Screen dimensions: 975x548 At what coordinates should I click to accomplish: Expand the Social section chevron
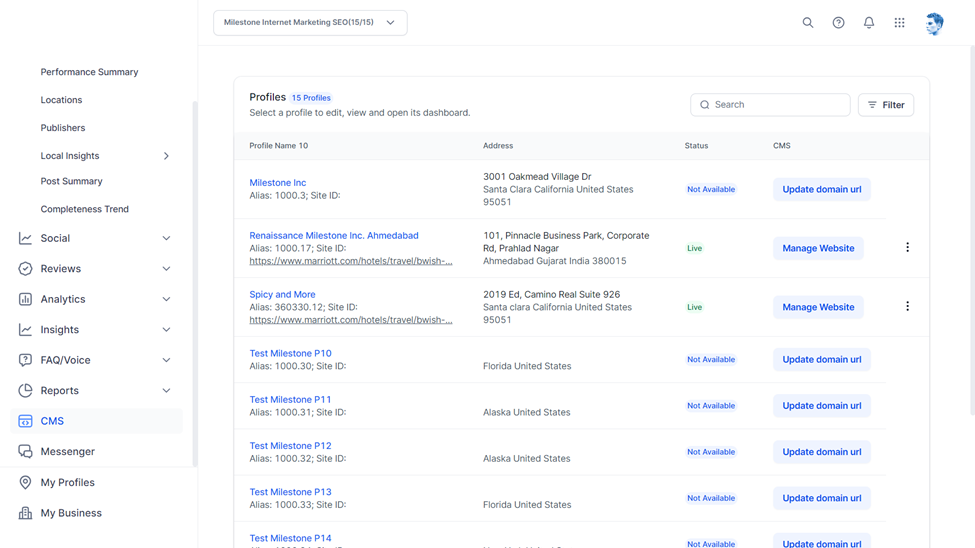[166, 238]
